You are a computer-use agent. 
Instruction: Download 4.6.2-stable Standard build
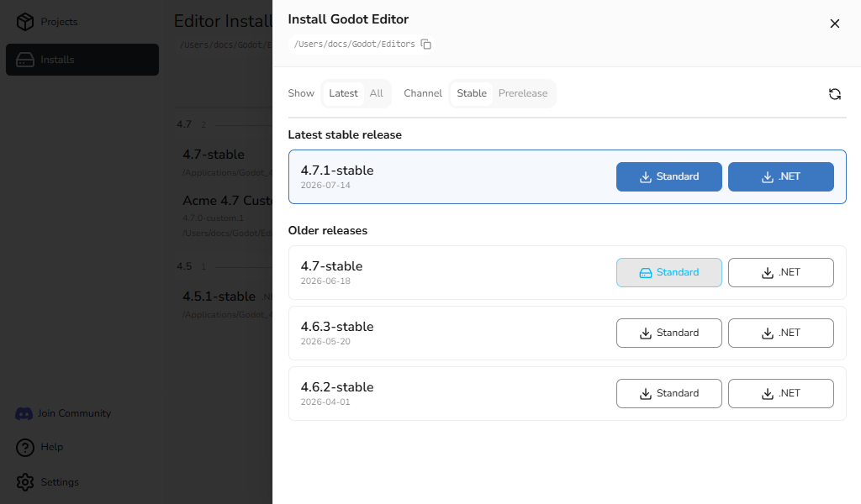click(668, 393)
